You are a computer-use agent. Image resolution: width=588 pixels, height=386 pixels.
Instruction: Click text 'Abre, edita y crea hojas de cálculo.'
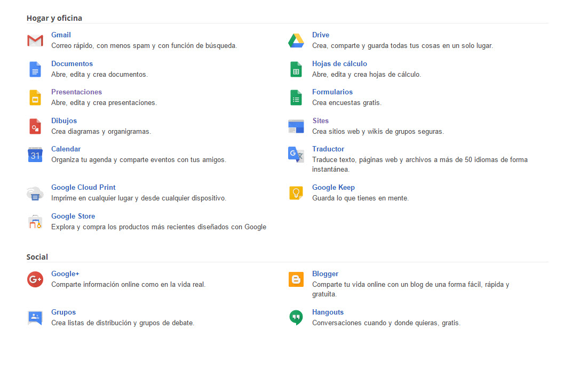point(367,75)
